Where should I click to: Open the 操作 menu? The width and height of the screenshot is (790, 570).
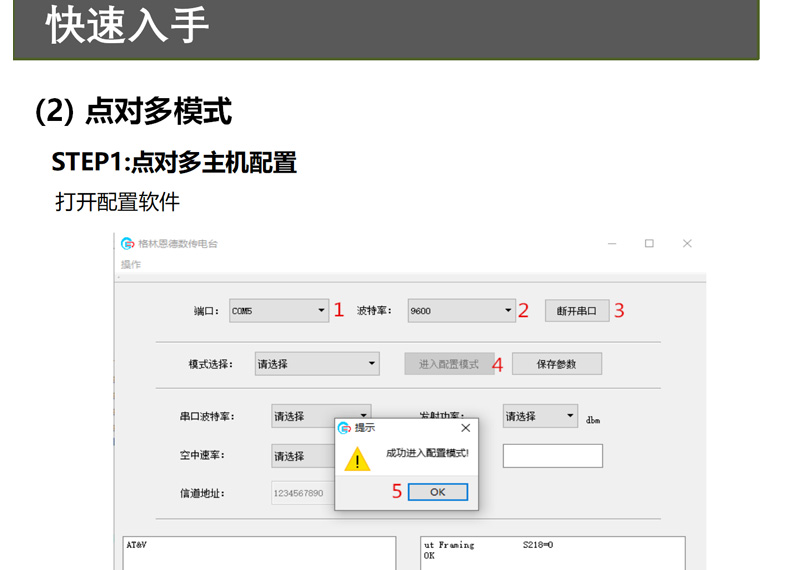tap(131, 264)
